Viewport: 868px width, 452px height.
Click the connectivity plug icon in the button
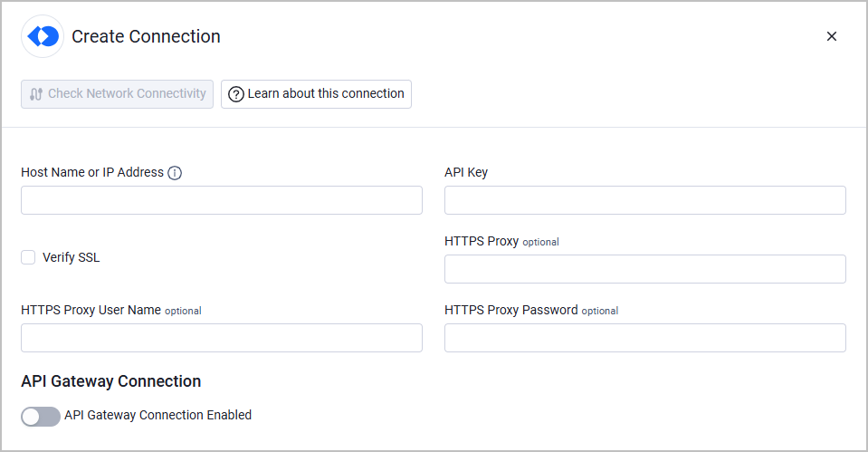pos(36,94)
